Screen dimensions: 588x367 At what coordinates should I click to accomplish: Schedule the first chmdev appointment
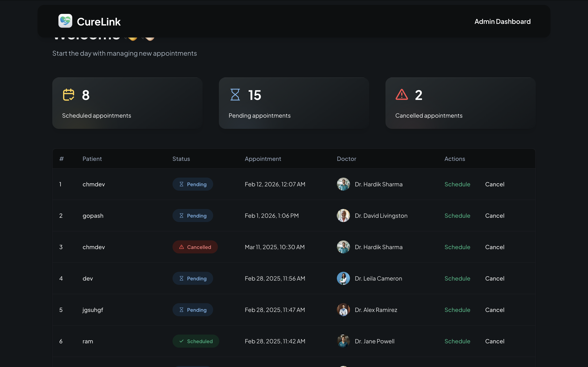click(457, 184)
